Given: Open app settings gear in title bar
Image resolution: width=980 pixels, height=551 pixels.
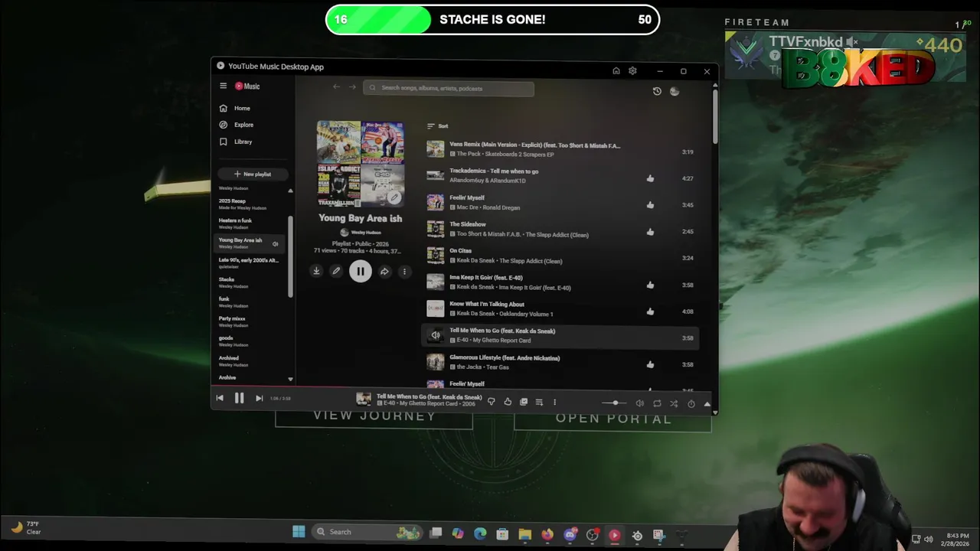Looking at the screenshot, I should click(632, 71).
